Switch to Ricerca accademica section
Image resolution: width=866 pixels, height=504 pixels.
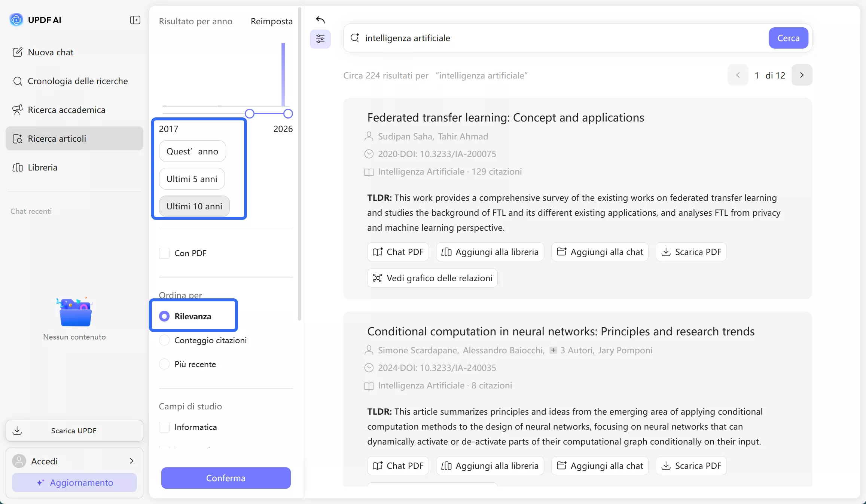click(67, 110)
